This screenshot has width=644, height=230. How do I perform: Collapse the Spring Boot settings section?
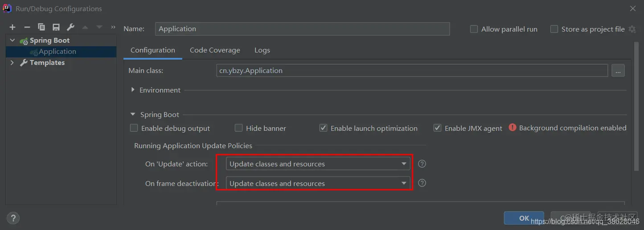(x=133, y=114)
